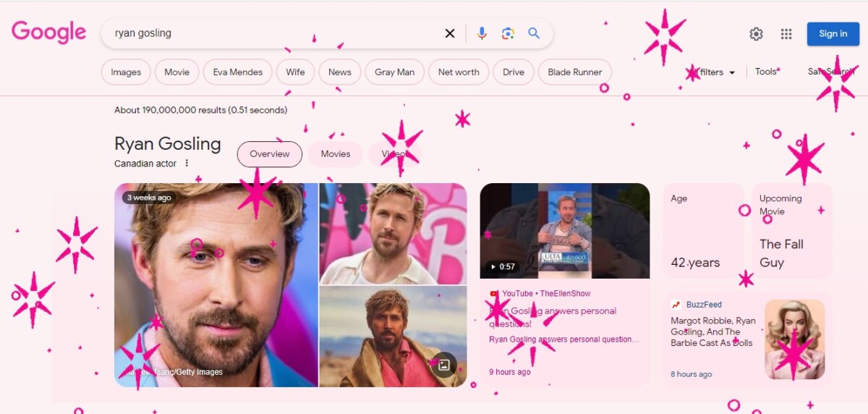Click the Getty Images photo credit
Viewport: 868px width, 414px height.
click(172, 372)
